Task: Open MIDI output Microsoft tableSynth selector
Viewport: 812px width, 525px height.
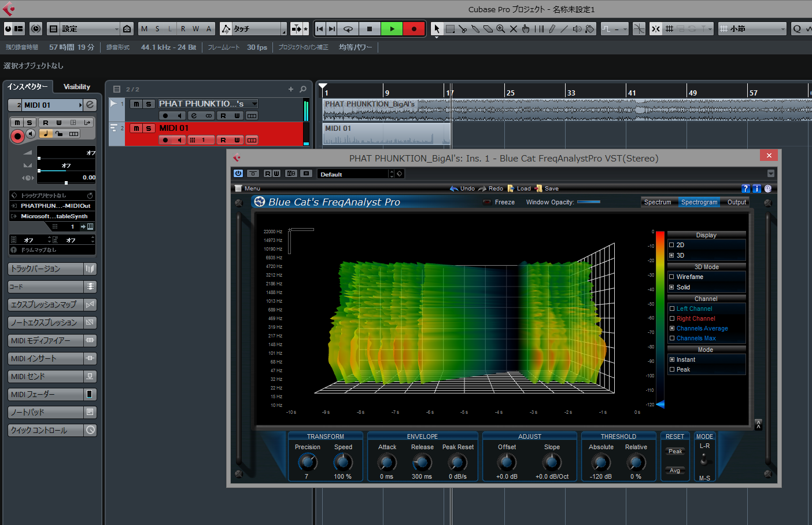Action: 52,216
